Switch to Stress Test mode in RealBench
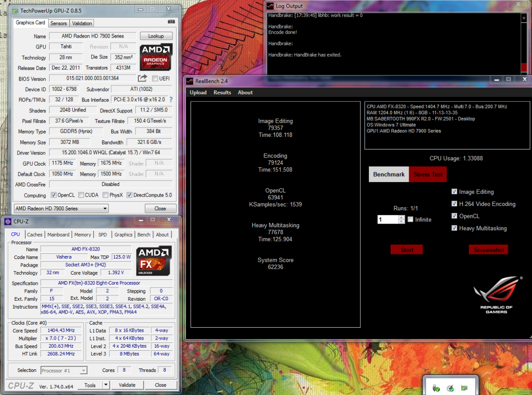This screenshot has height=395, width=532. (428, 174)
